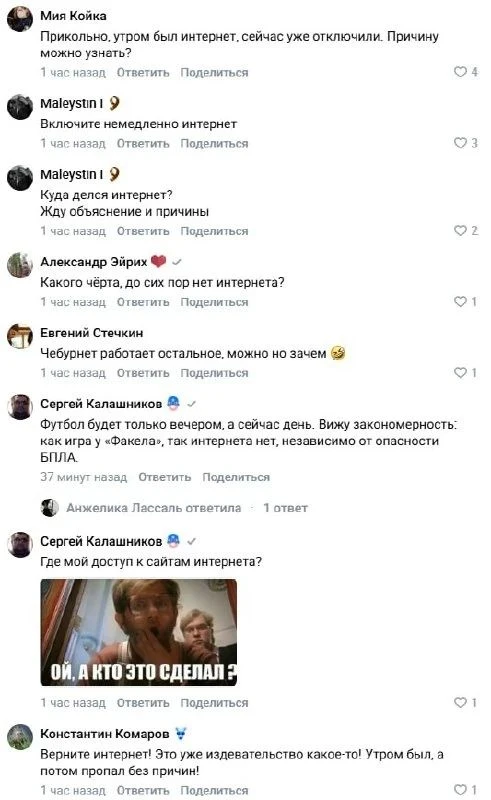Share Евгений Стечкин's comment
The image size is (491, 800).
point(214,373)
